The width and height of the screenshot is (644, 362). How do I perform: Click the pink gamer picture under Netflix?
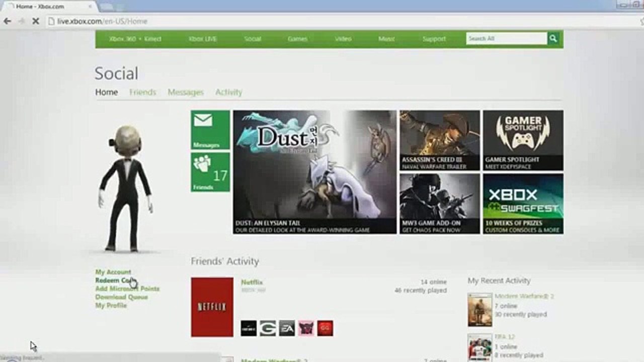point(306,328)
